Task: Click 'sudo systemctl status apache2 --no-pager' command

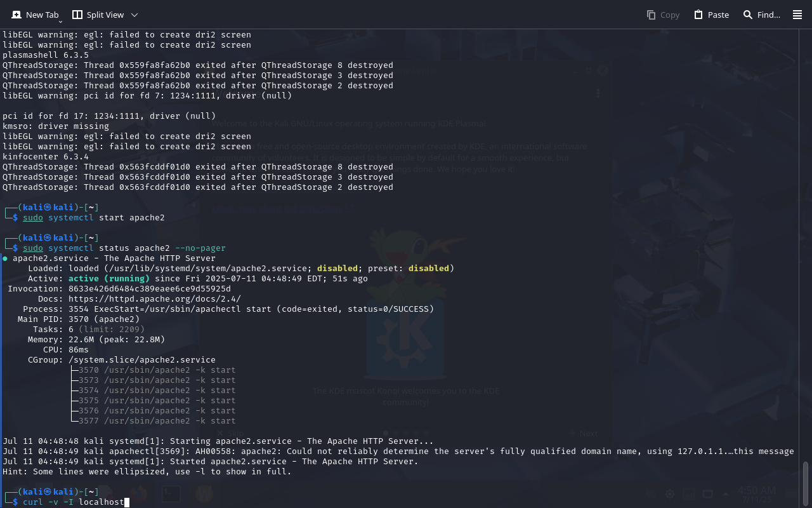Action: click(124, 248)
